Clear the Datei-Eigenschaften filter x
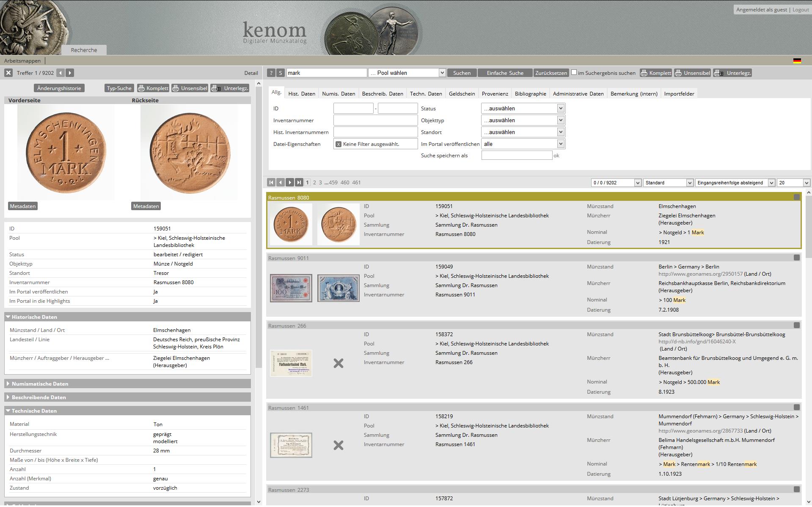 pos(338,144)
